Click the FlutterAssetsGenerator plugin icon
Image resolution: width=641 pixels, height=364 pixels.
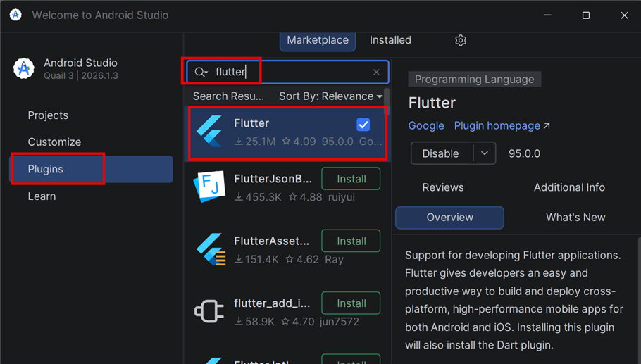(211, 249)
